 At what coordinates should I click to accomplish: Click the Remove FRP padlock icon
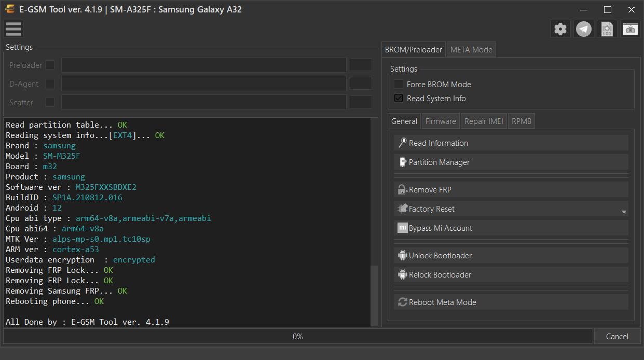(402, 189)
